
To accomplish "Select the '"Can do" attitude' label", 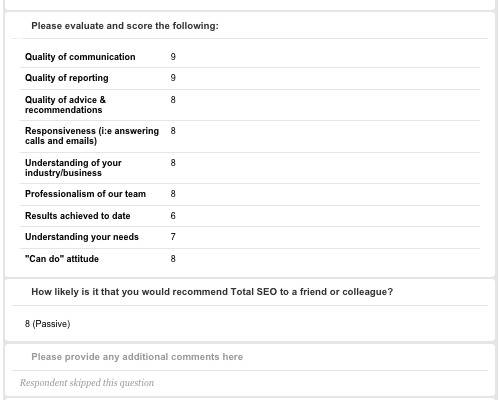I will (x=62, y=259).
